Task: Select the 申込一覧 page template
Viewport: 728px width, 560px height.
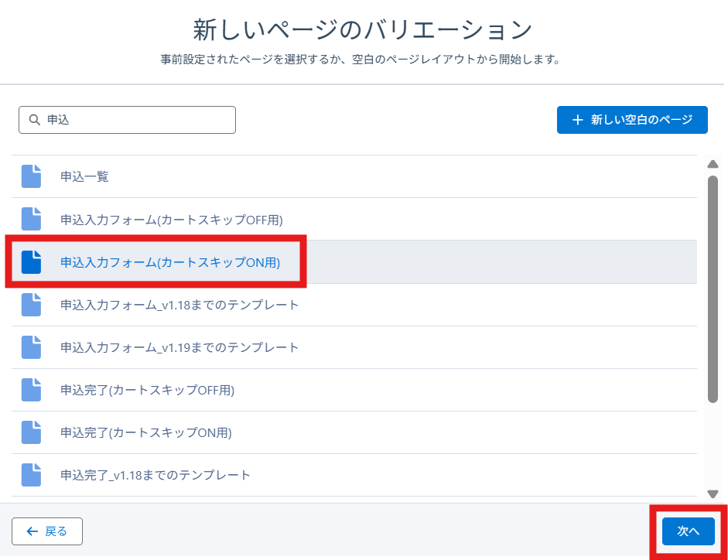Action: pyautogui.click(x=85, y=176)
